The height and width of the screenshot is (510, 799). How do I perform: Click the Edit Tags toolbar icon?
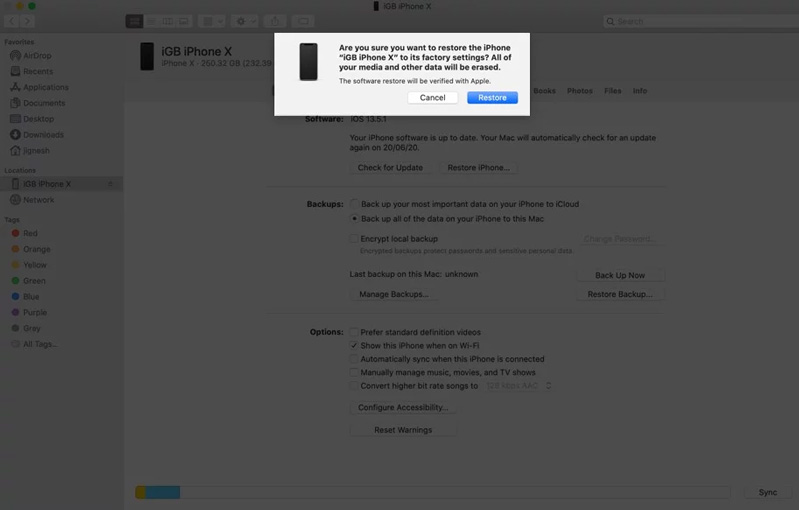coord(303,21)
